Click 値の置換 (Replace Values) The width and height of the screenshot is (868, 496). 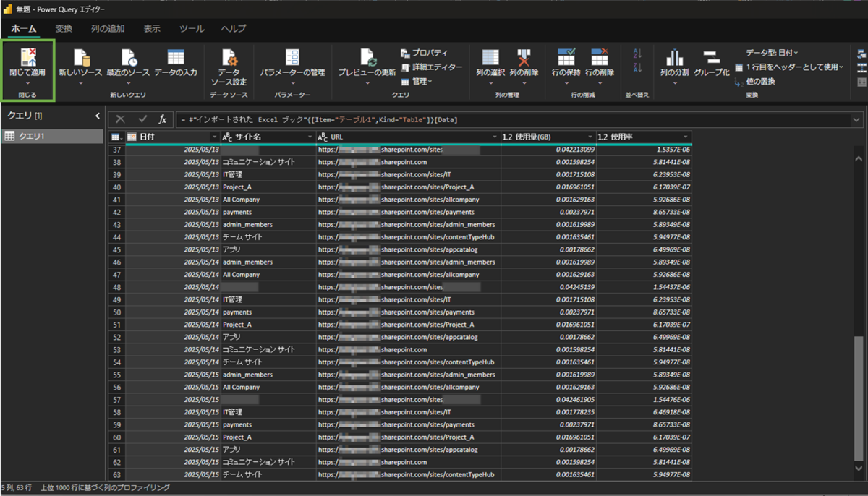click(x=754, y=82)
